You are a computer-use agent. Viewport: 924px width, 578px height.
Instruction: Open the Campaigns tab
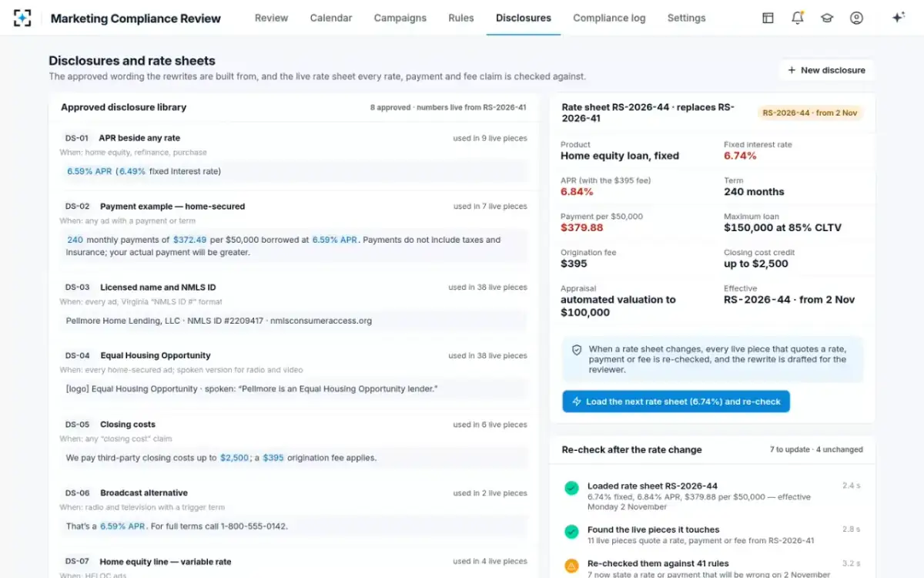tap(400, 18)
